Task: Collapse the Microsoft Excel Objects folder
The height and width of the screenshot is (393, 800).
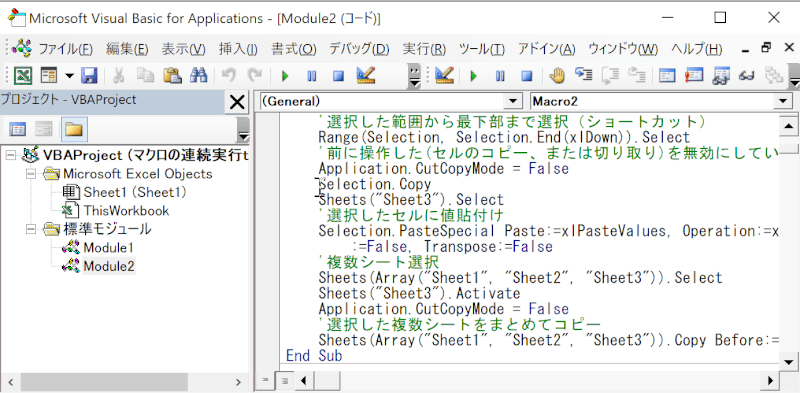Action: tap(31, 174)
